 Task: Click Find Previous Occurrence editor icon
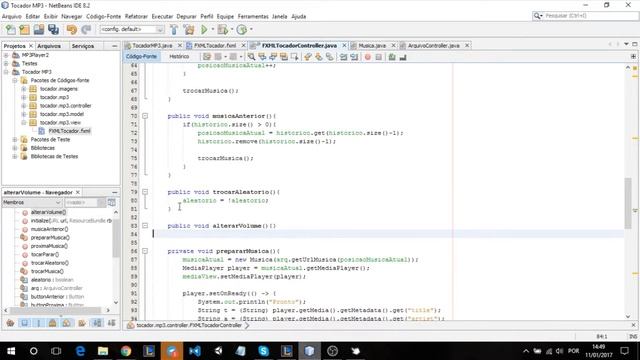262,57
